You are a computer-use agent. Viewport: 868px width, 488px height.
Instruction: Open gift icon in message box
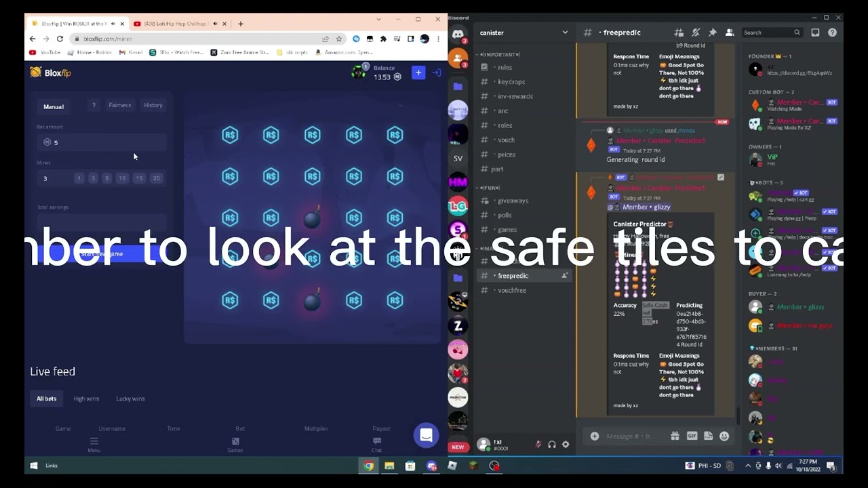675,436
